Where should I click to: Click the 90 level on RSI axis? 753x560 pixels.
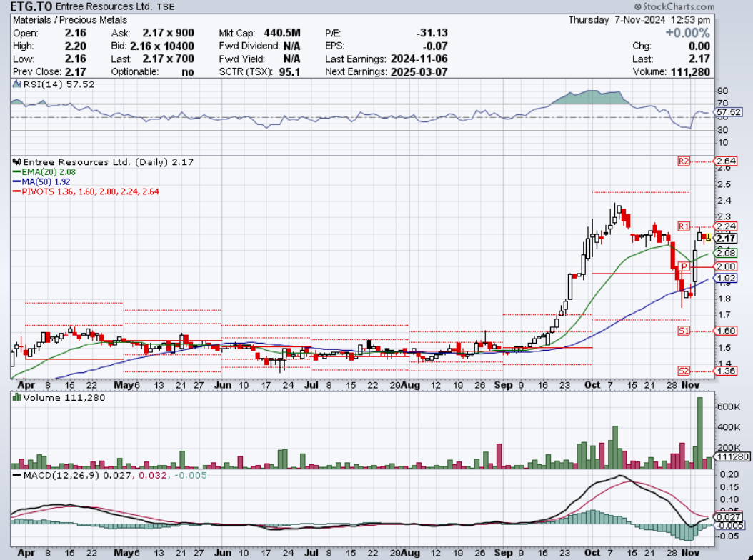[x=722, y=91]
